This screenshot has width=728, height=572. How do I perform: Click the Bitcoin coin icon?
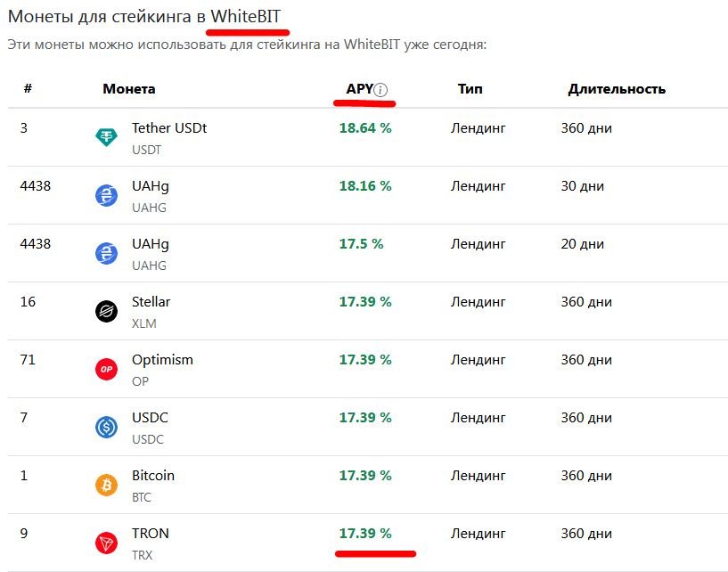pyautogui.click(x=106, y=486)
